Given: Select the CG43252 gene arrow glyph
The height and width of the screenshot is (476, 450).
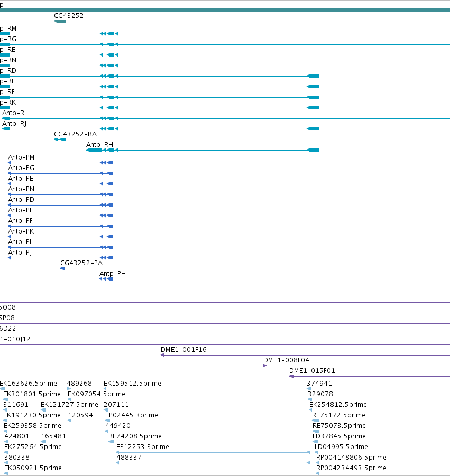Looking at the screenshot, I should [x=60, y=21].
